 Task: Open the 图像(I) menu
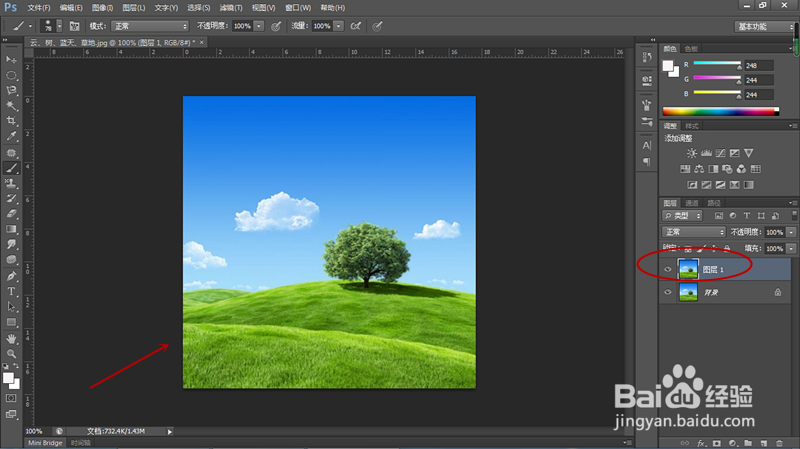point(103,8)
